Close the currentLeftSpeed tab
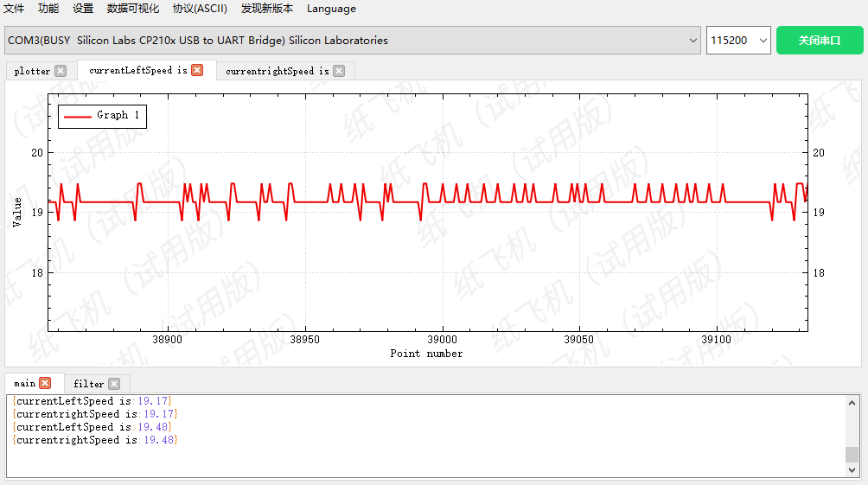The width and height of the screenshot is (868, 485). [197, 70]
